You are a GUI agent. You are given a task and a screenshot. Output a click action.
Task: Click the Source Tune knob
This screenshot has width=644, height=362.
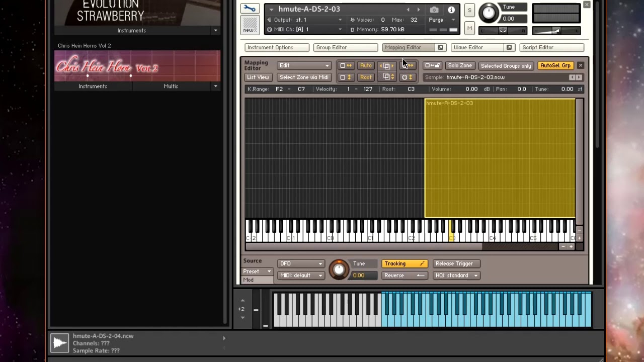coord(339,270)
